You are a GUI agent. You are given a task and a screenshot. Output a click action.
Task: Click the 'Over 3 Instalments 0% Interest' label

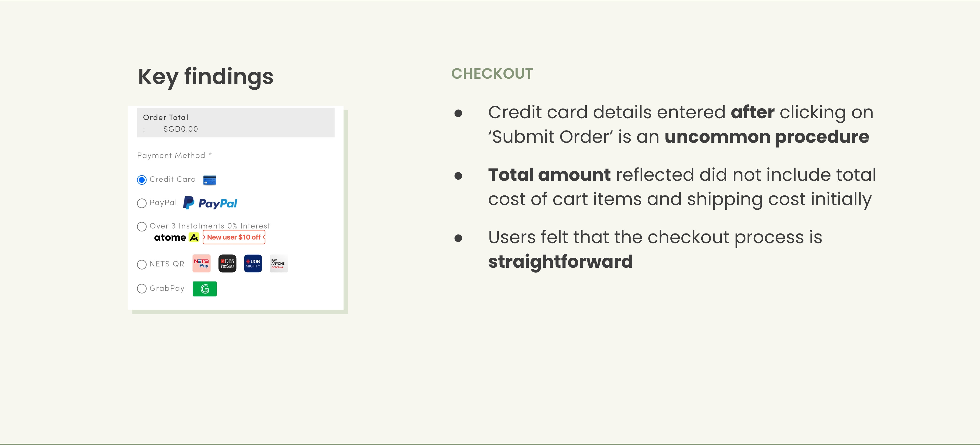210,226
